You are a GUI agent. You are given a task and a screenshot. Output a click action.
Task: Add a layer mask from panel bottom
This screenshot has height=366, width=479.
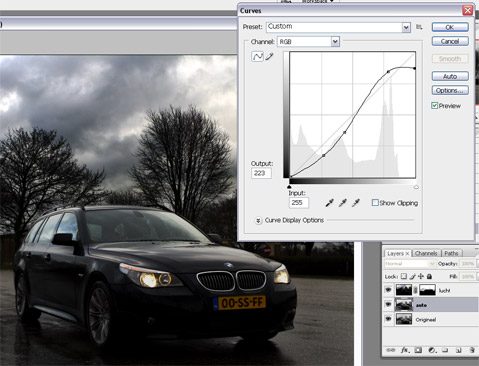(418, 350)
